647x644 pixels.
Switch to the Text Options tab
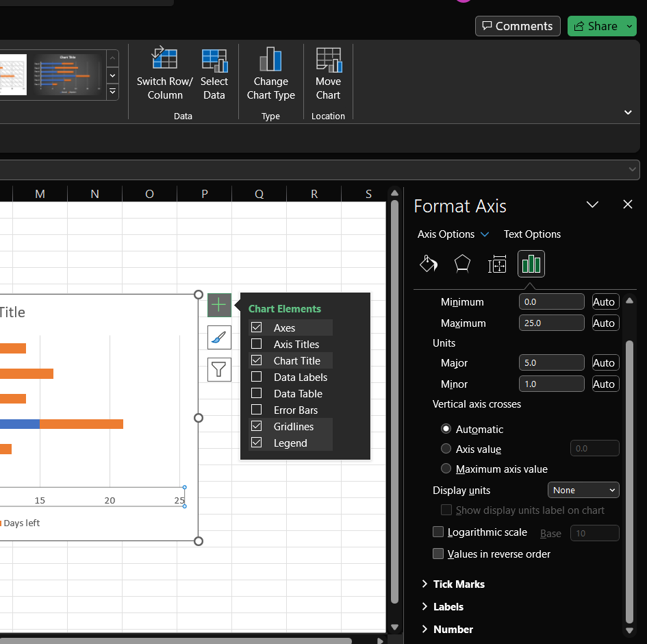pyautogui.click(x=532, y=234)
